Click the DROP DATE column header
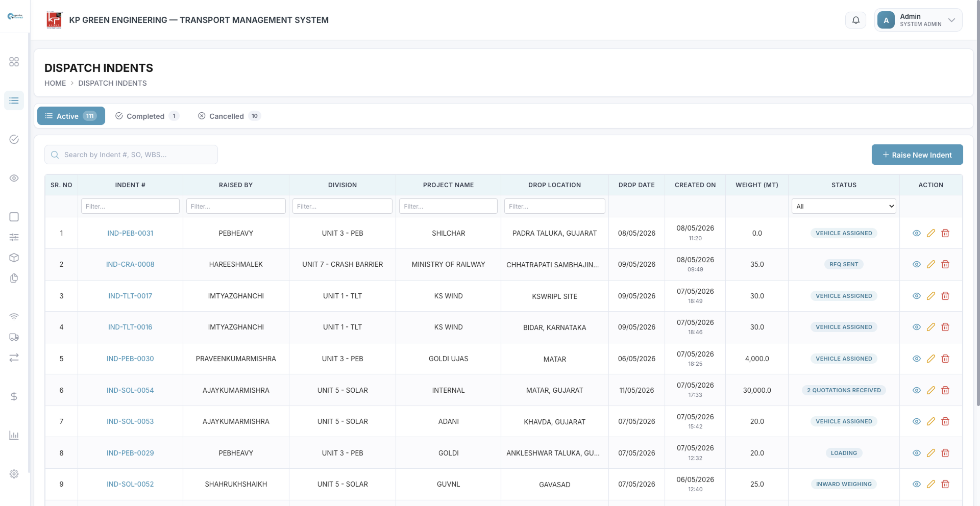 click(636, 185)
